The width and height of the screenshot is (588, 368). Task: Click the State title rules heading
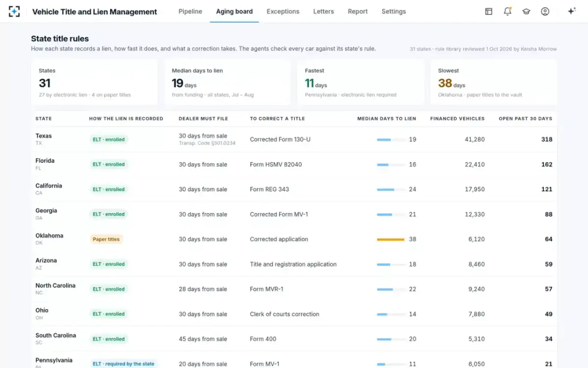coord(60,39)
